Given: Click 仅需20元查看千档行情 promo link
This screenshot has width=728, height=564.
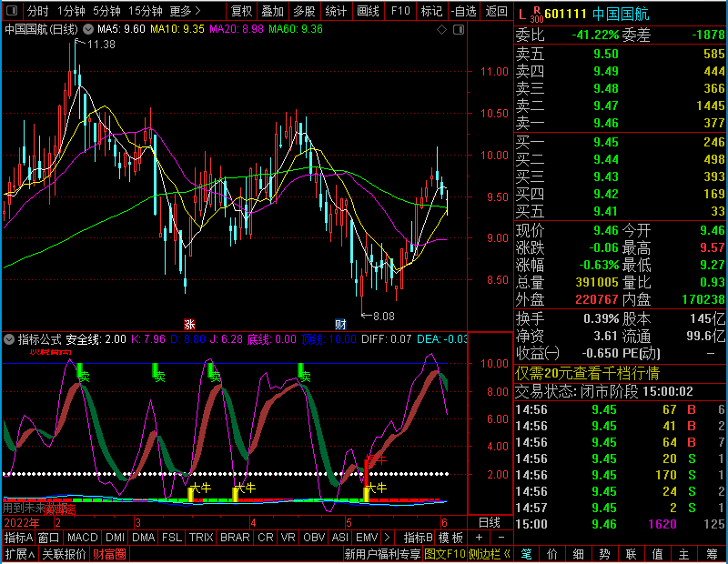Looking at the screenshot, I should point(587,373).
